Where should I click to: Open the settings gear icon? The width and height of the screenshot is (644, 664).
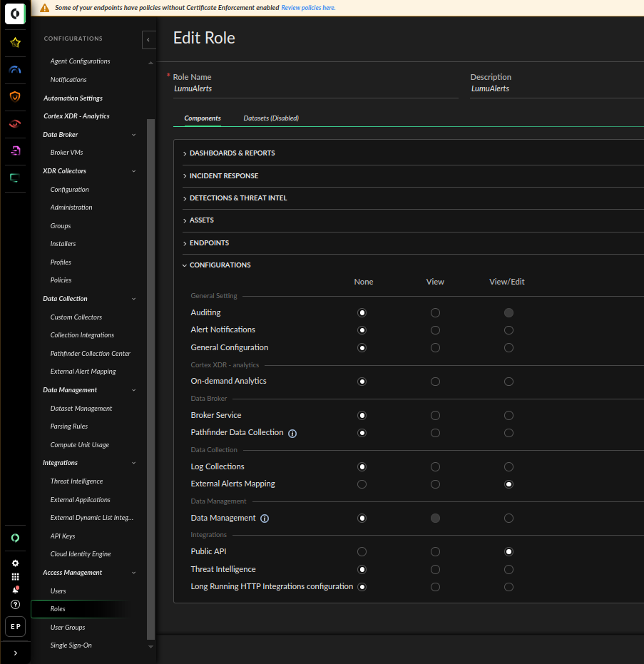pos(15,563)
